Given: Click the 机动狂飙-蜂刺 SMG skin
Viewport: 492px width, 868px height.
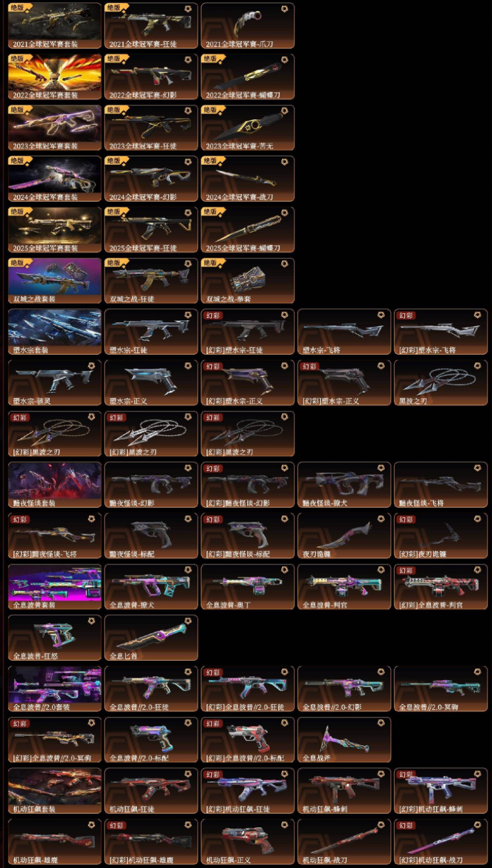Looking at the screenshot, I should click(344, 790).
